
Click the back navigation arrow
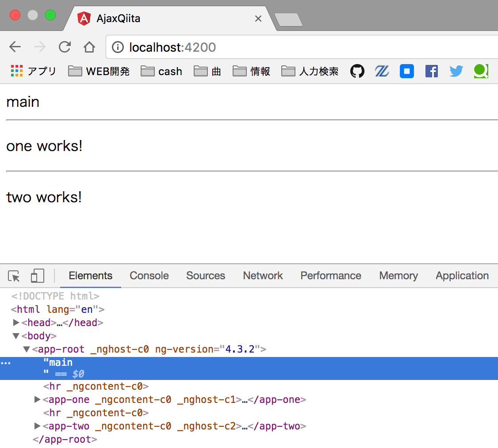click(x=15, y=47)
